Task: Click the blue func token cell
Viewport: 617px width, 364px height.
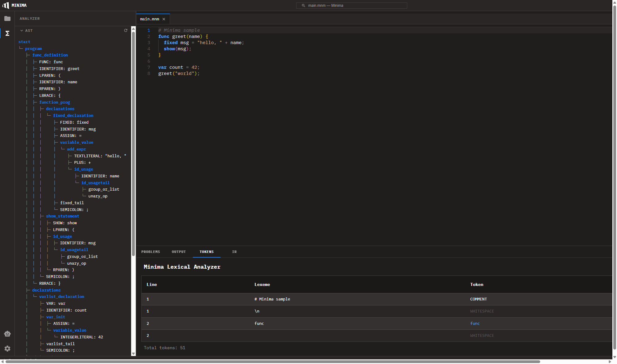Action: click(475, 324)
